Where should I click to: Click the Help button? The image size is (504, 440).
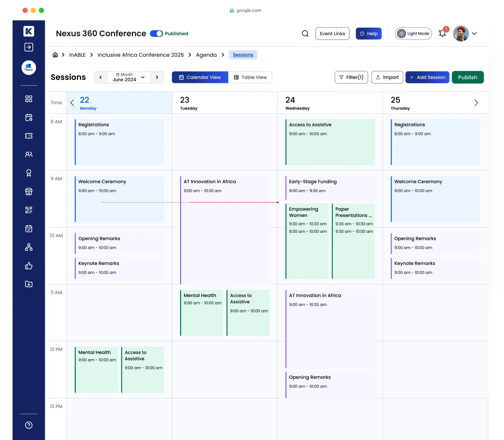(x=369, y=34)
